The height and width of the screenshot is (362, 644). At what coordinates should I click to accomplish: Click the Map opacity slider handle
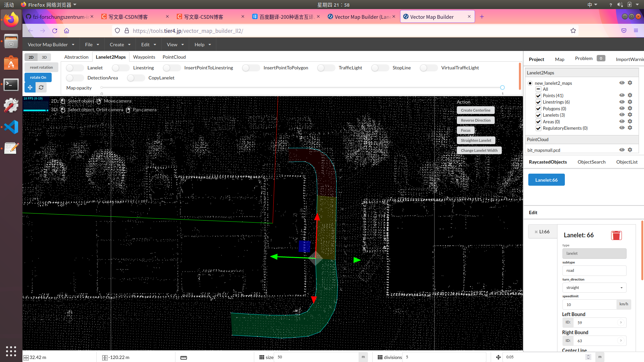pyautogui.click(x=502, y=87)
